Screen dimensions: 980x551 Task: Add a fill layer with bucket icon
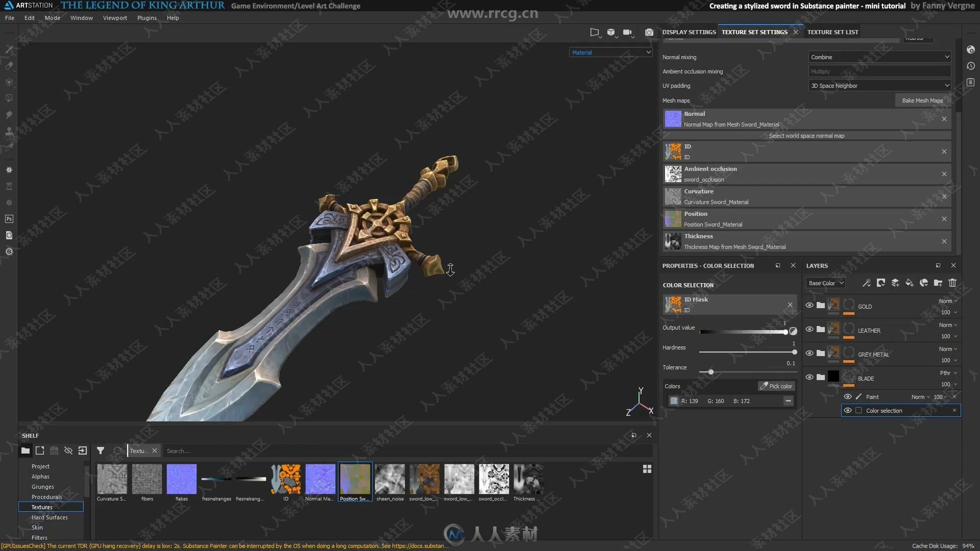(909, 283)
